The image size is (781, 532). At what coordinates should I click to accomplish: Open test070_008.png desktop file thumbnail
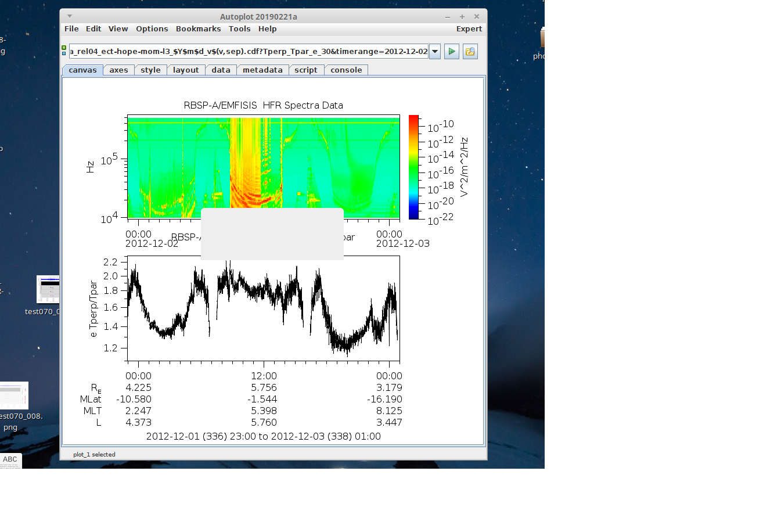pos(13,396)
